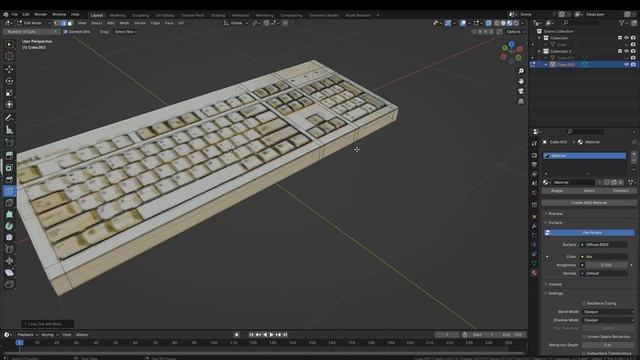This screenshot has height=360, width=640.
Task: Click the Refraction Depth value field
Action: [x=608, y=345]
